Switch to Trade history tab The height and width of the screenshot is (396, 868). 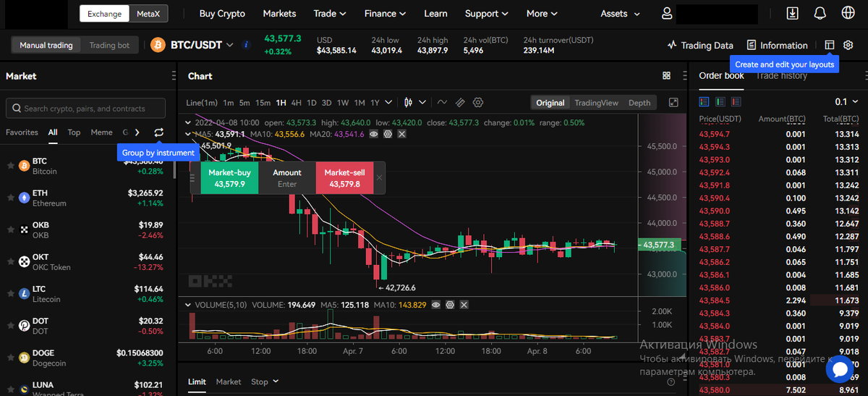coord(781,75)
